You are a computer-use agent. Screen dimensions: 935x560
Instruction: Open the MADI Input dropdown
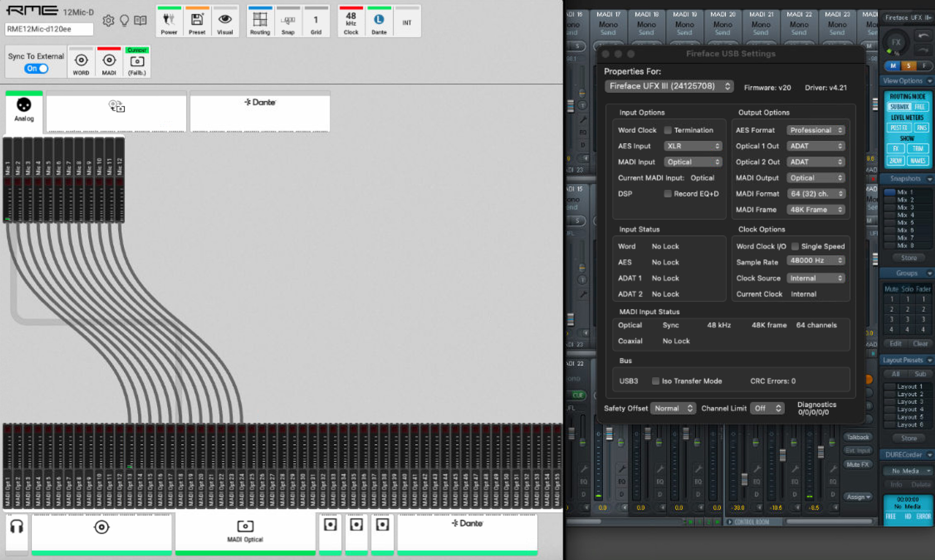tap(693, 162)
